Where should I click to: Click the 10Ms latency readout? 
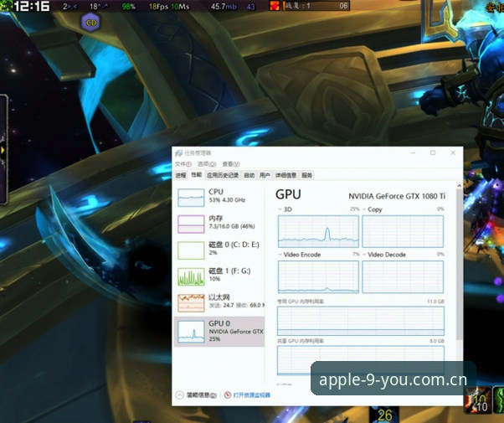(179, 7)
